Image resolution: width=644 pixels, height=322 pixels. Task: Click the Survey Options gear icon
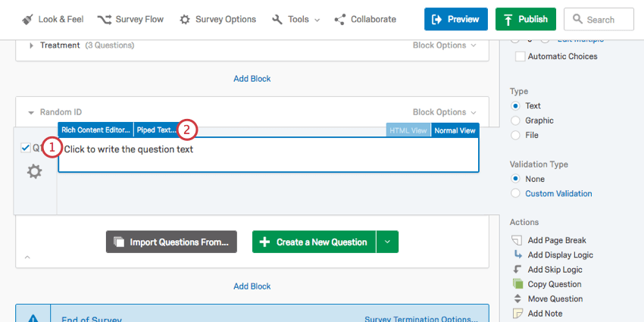pyautogui.click(x=185, y=19)
